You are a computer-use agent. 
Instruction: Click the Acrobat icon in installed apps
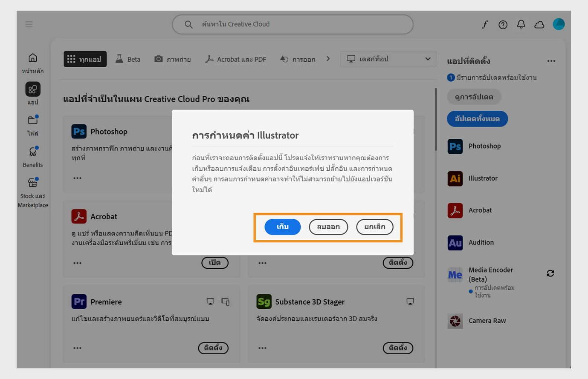tap(455, 210)
